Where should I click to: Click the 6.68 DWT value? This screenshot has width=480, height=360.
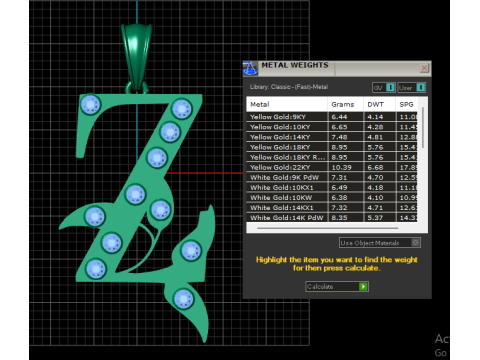[375, 167]
